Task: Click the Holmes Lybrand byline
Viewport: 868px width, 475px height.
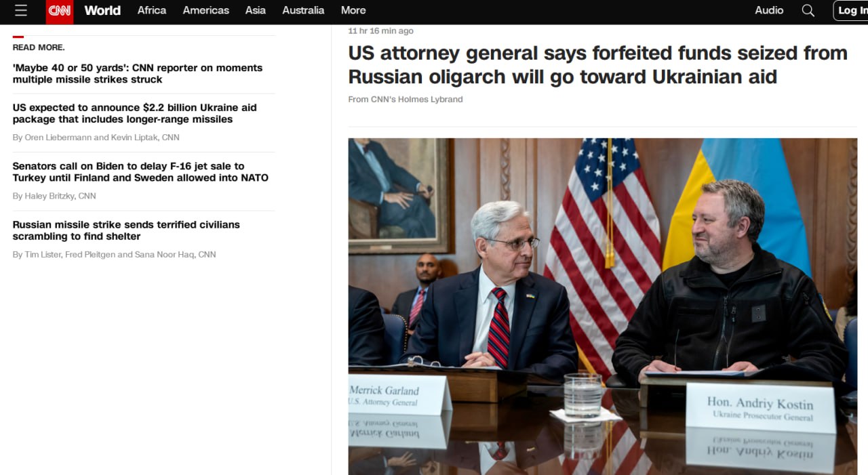Action: tap(406, 100)
